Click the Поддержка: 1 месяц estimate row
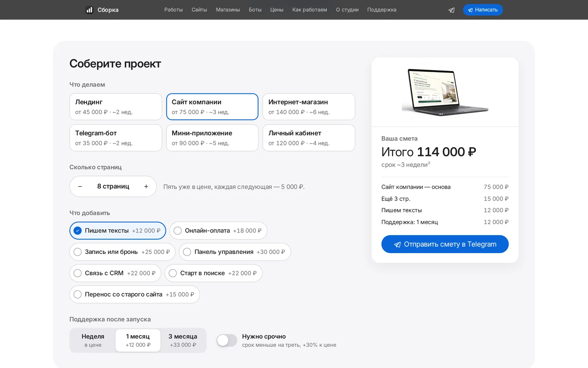588x368 pixels. pos(445,222)
